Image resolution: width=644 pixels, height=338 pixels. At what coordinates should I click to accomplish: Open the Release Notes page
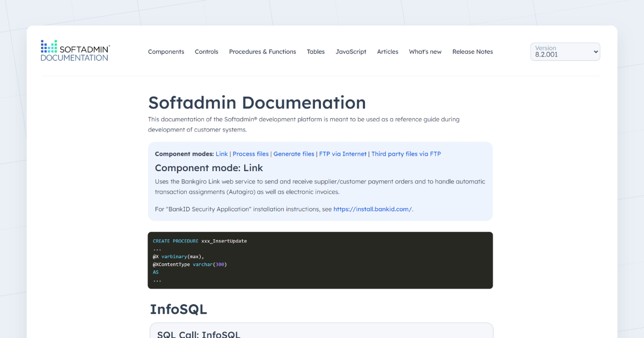coord(472,52)
